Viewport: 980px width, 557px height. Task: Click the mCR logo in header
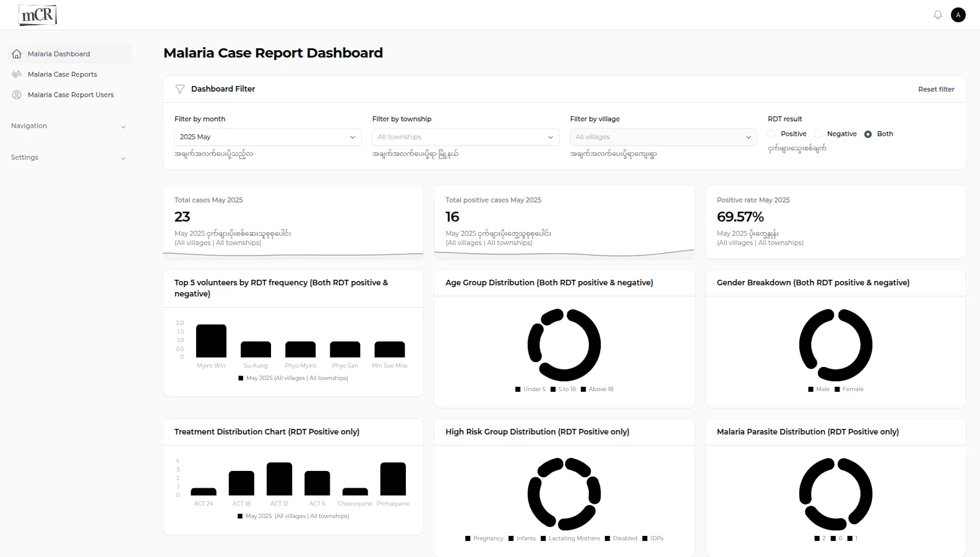[x=38, y=15]
